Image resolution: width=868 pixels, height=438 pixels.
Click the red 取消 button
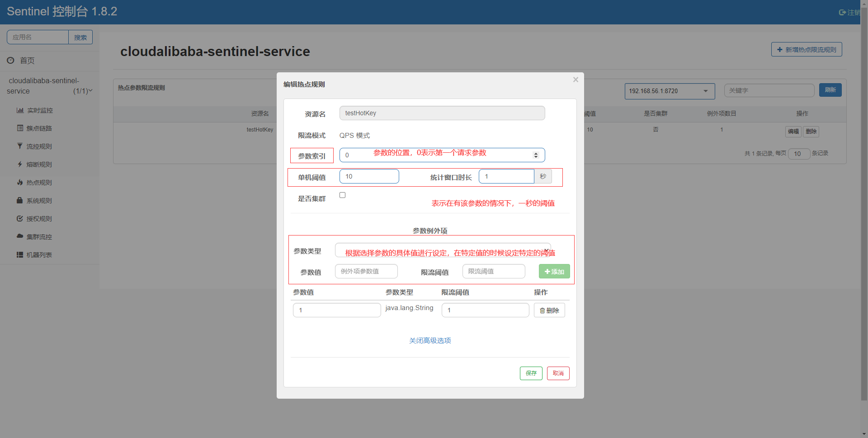tap(558, 373)
